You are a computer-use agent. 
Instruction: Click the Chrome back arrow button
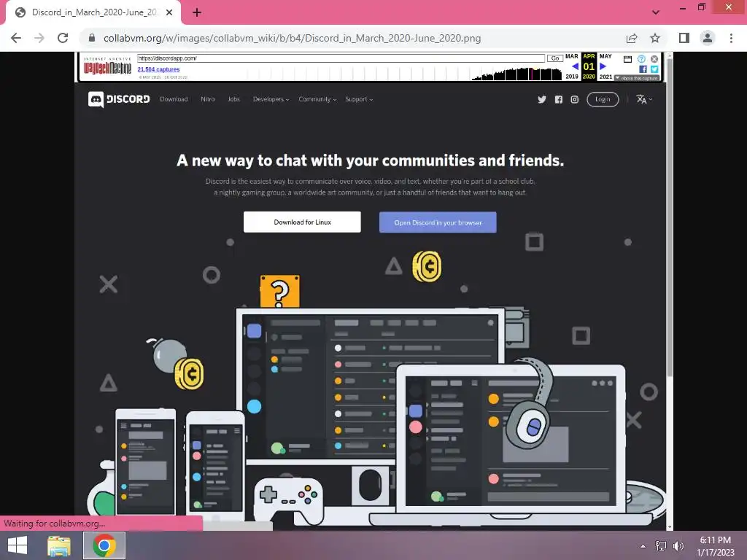16,38
